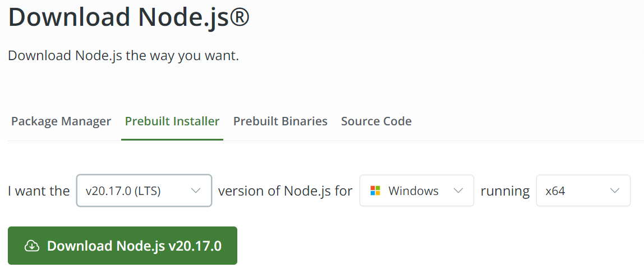644x272 pixels.
Task: Click the green underline beneath Prebuilt Installer
Action: (172, 139)
